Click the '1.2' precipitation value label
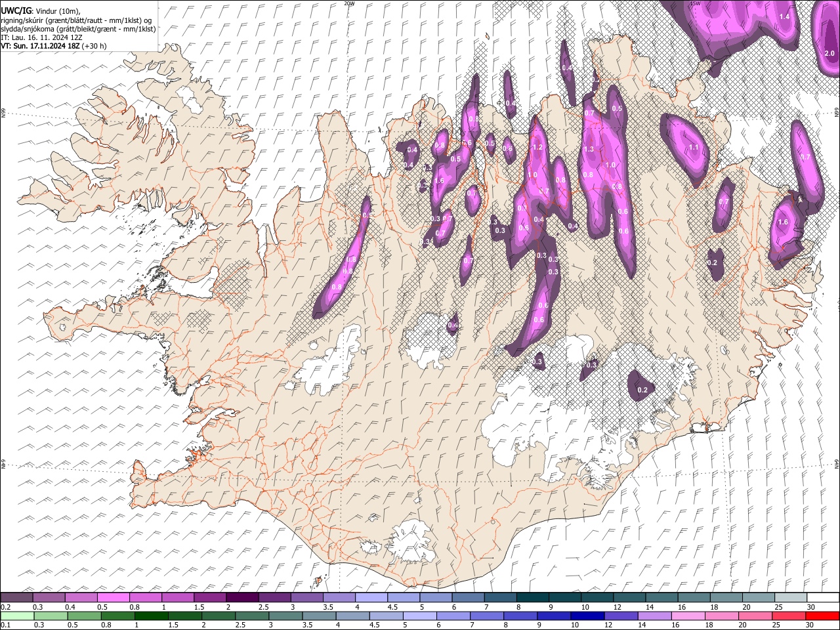The width and height of the screenshot is (840, 630). coord(538,147)
